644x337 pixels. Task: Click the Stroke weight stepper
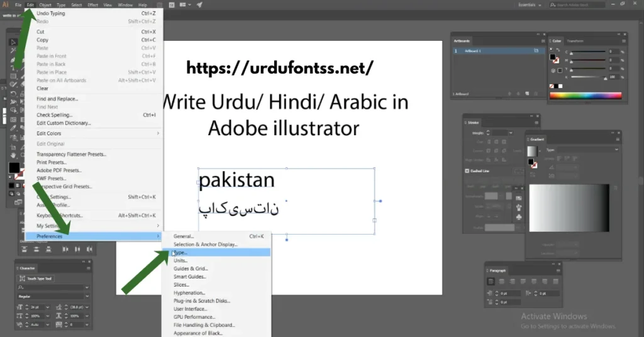(488, 133)
